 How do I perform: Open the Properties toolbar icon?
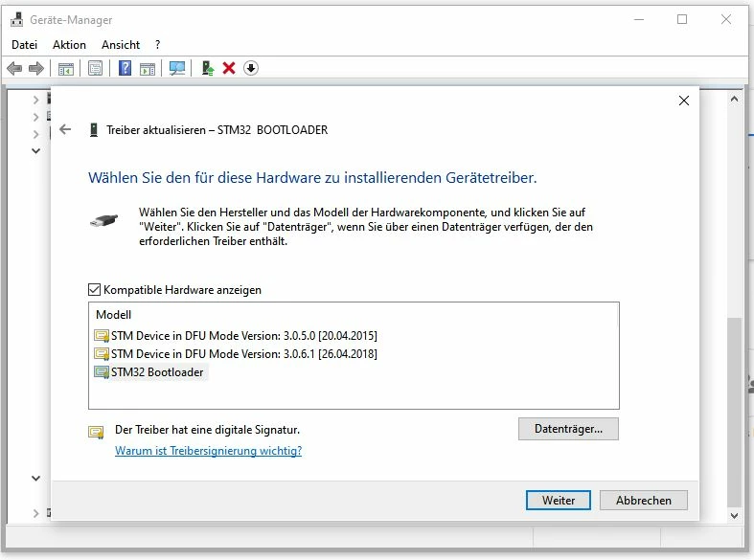point(95,68)
